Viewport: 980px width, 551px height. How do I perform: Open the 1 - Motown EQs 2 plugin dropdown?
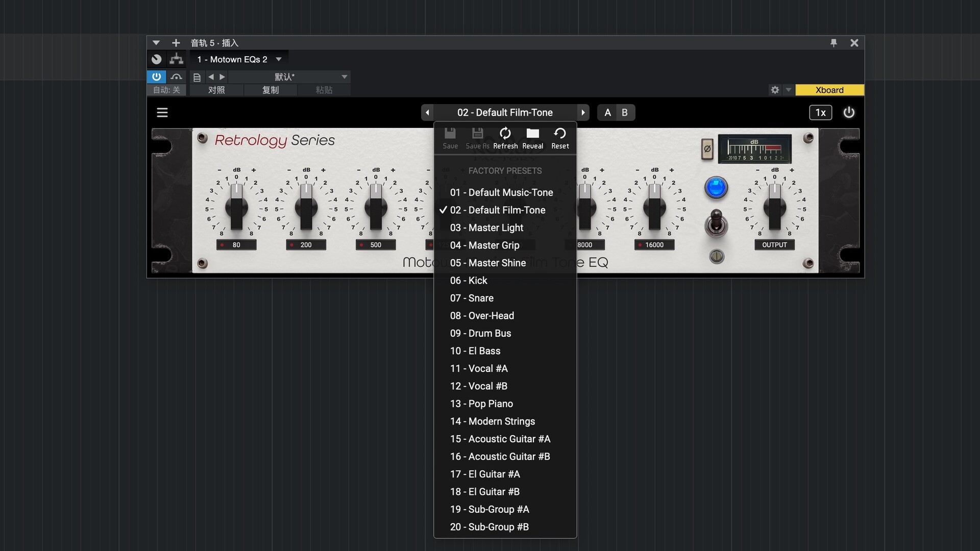point(239,59)
